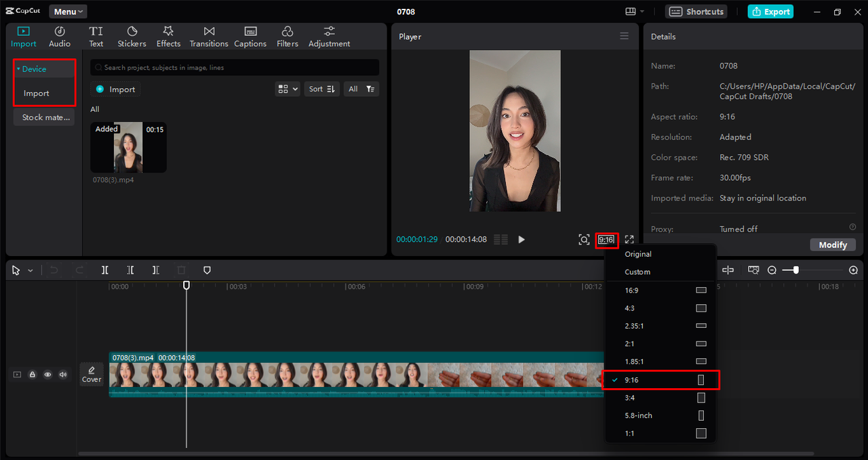Viewport: 868px width, 460px height.
Task: Select the 1.85:1 aspect ratio
Action: (660, 362)
